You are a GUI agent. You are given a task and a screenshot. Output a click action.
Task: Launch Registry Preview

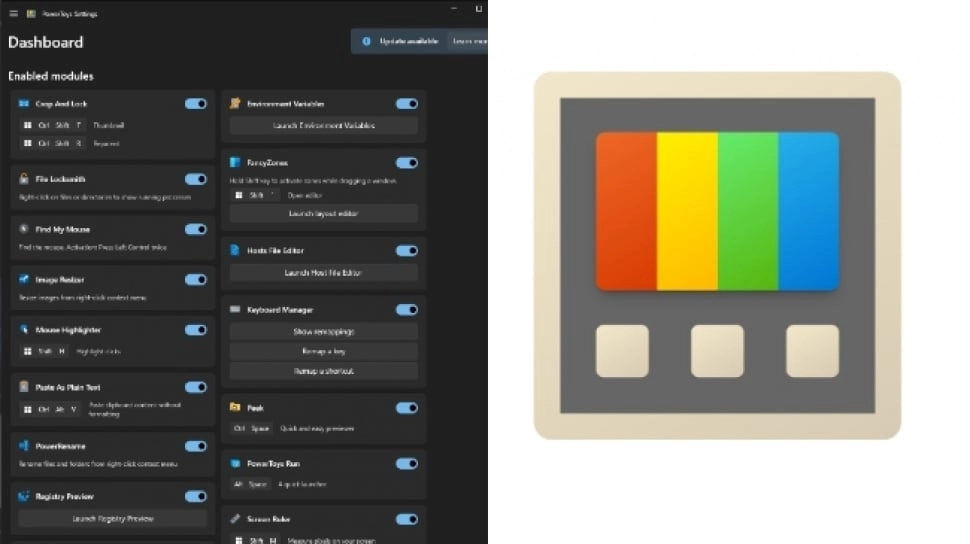pyautogui.click(x=113, y=518)
